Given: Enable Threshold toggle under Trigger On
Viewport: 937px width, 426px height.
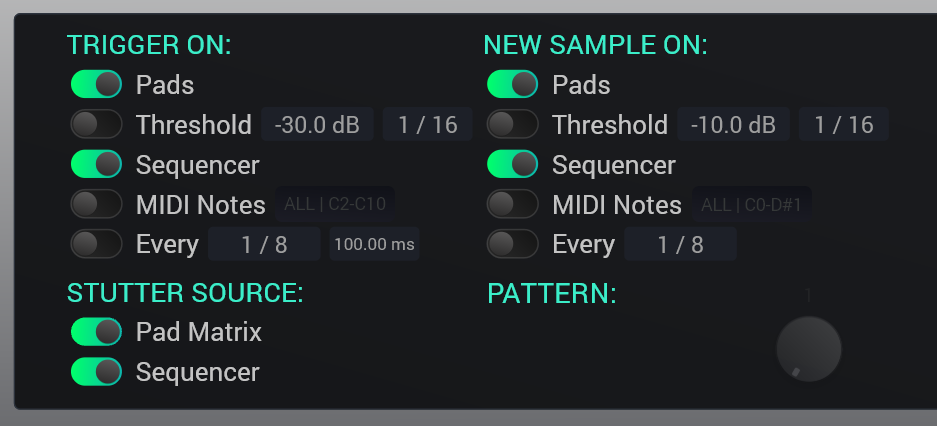Looking at the screenshot, I should coord(96,125).
